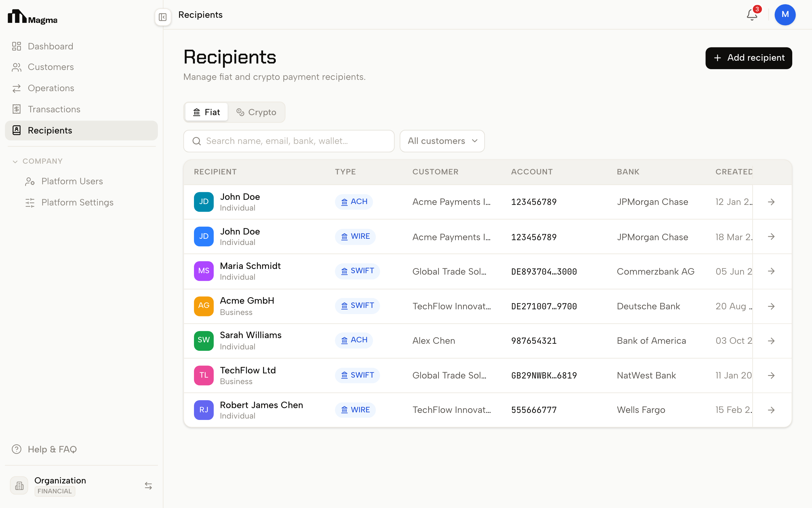Go to Dashboard in sidebar
This screenshot has height=508, width=812.
[81, 46]
